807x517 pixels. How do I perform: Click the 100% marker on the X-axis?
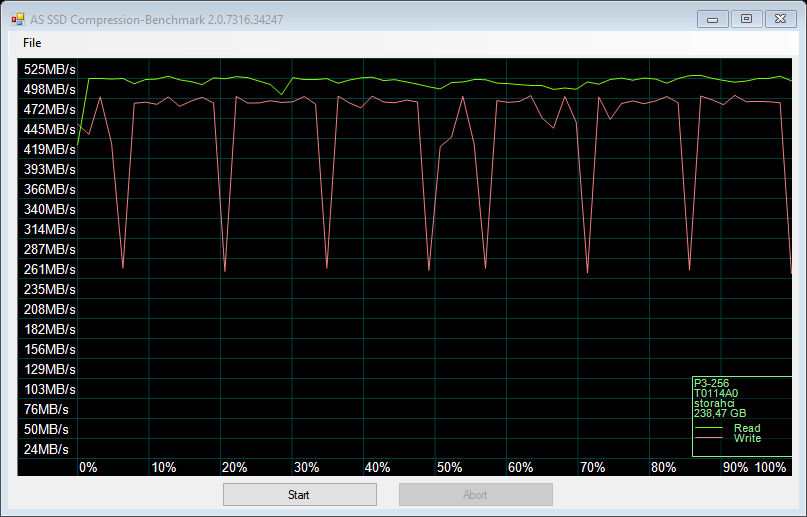click(770, 467)
